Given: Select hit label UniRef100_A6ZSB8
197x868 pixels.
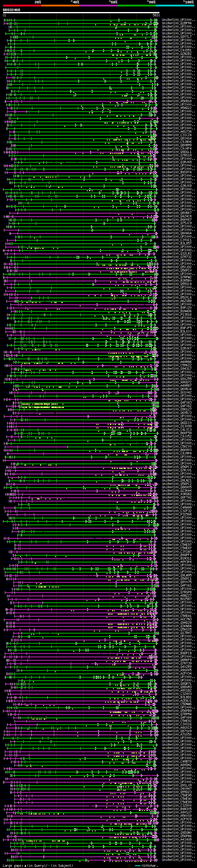Looking at the screenshot, I should [x=177, y=301].
